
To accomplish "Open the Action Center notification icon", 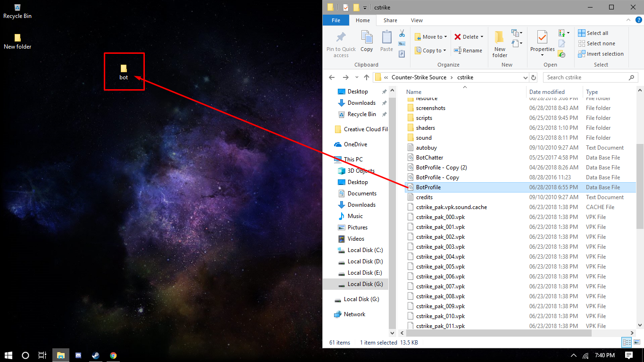I will click(x=628, y=355).
